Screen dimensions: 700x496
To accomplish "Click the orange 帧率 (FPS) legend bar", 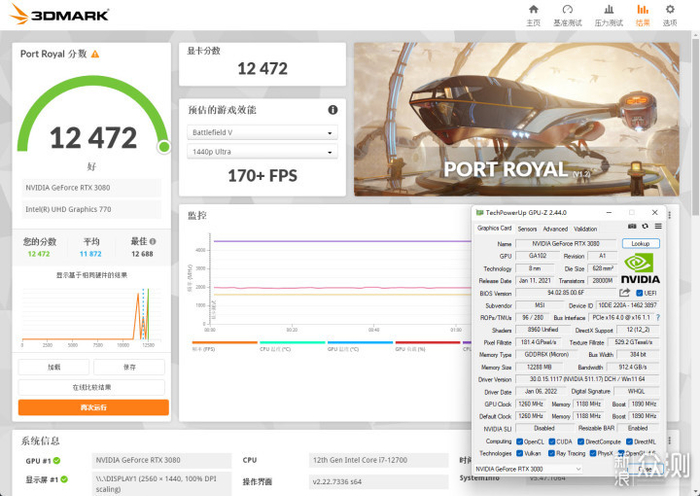I will click(223, 343).
